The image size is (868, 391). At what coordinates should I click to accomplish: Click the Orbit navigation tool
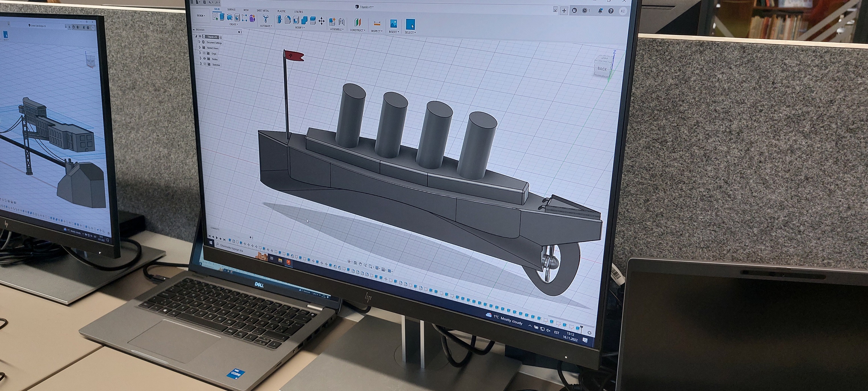349,262
